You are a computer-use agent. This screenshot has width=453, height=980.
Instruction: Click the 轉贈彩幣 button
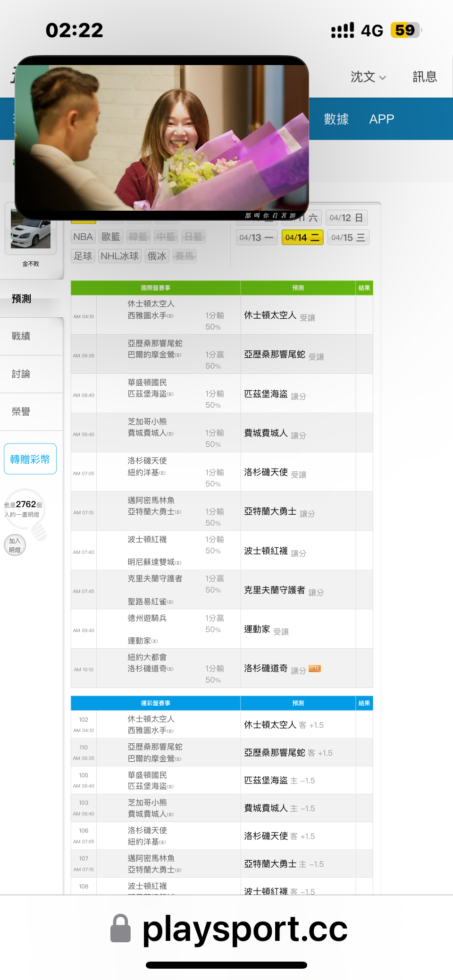pos(30,459)
